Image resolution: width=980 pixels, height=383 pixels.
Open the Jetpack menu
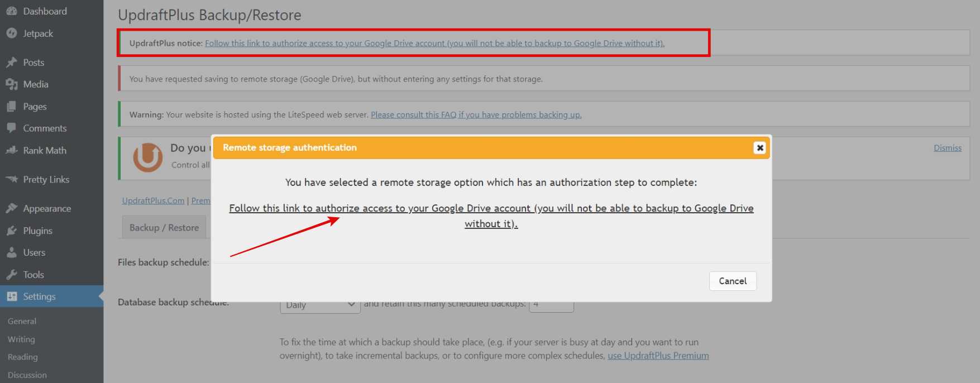(38, 33)
